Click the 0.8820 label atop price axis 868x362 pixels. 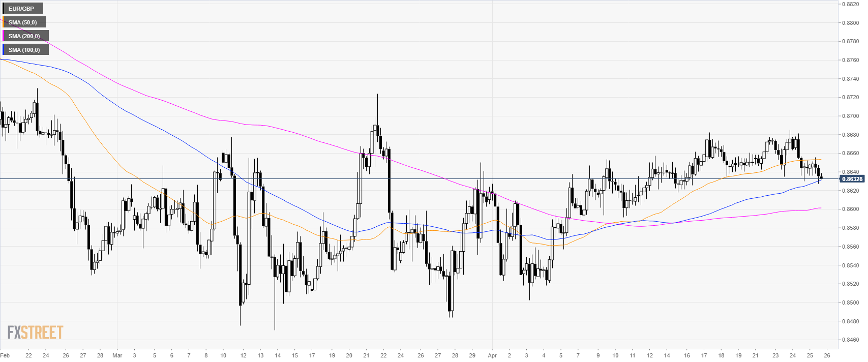click(x=850, y=4)
